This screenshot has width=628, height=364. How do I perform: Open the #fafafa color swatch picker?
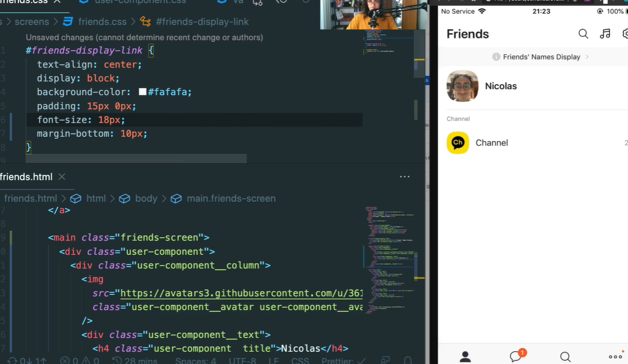(143, 92)
